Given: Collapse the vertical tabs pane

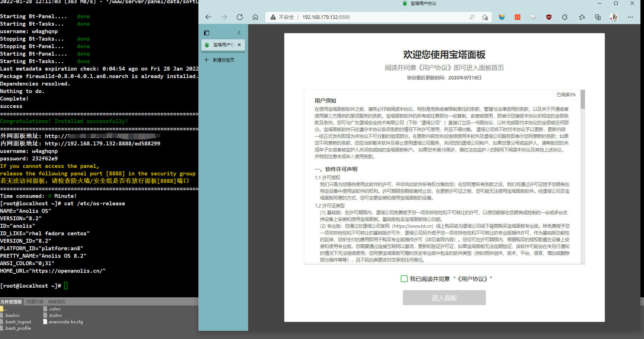Looking at the screenshot, I should [x=239, y=33].
